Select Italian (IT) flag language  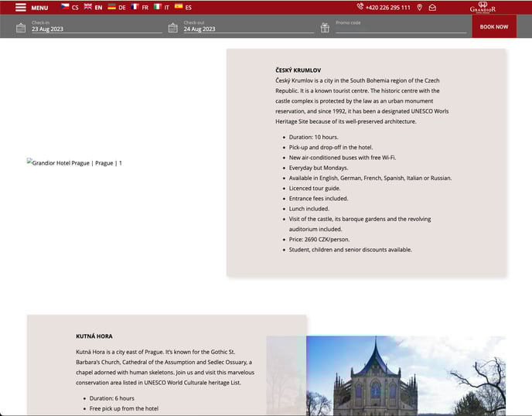(158, 7)
